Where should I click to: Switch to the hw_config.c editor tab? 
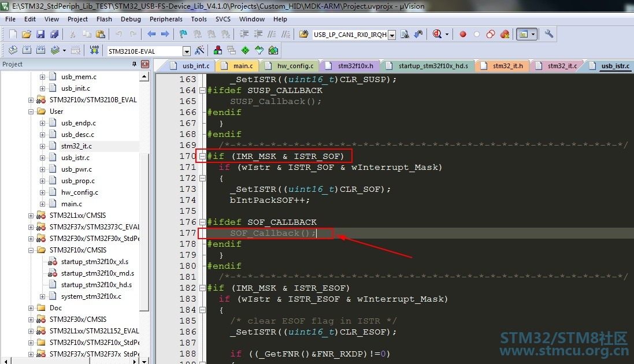pos(290,66)
